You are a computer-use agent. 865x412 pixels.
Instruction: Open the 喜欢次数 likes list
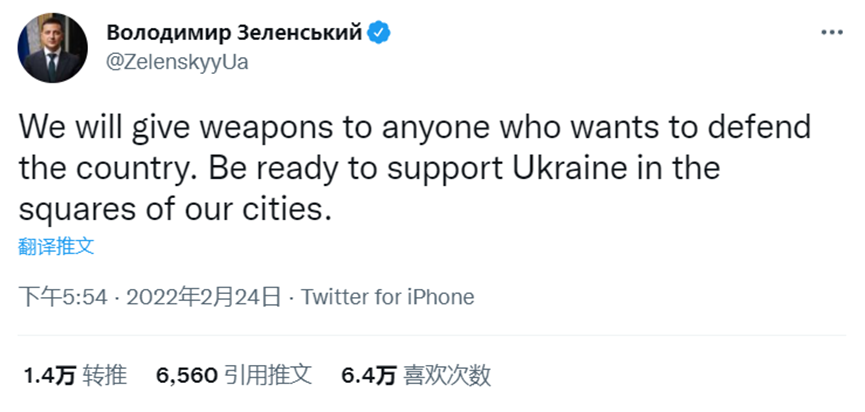point(447,376)
